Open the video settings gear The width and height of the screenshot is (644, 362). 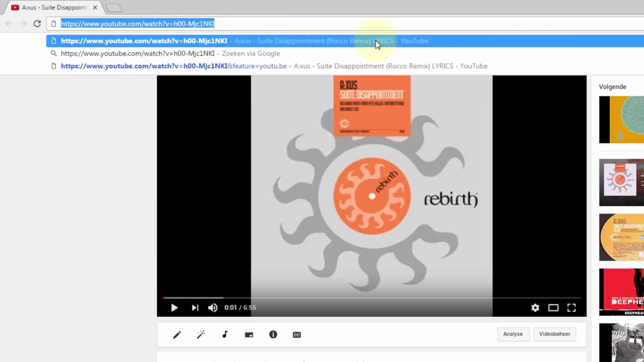535,308
